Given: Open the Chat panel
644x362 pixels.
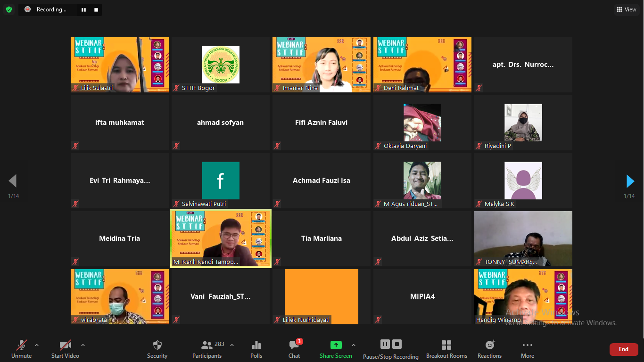Looking at the screenshot, I should click(x=294, y=349).
